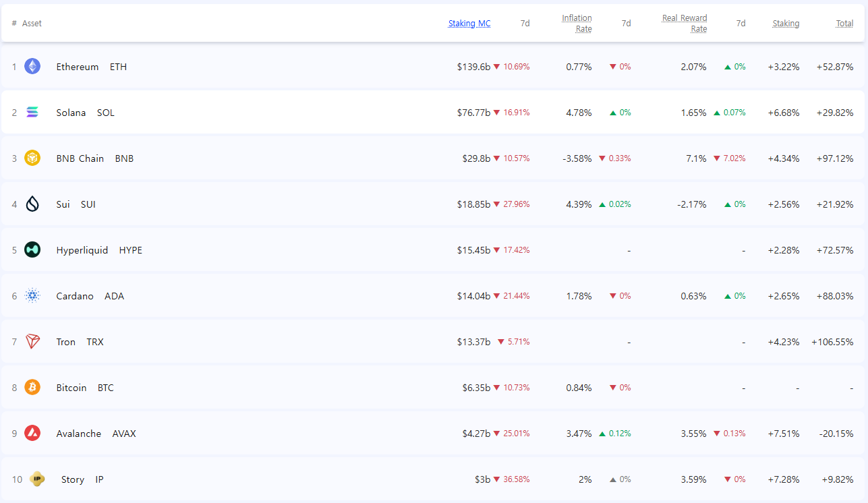The width and height of the screenshot is (868, 503).
Task: Click the Total column header
Action: pyautogui.click(x=844, y=24)
